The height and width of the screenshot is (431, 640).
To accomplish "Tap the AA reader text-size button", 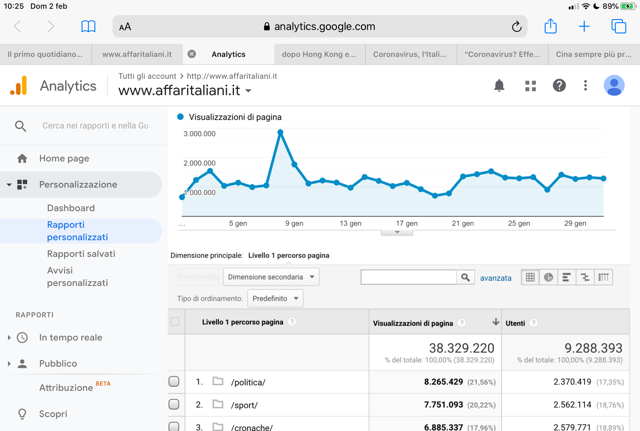I will tap(125, 27).
